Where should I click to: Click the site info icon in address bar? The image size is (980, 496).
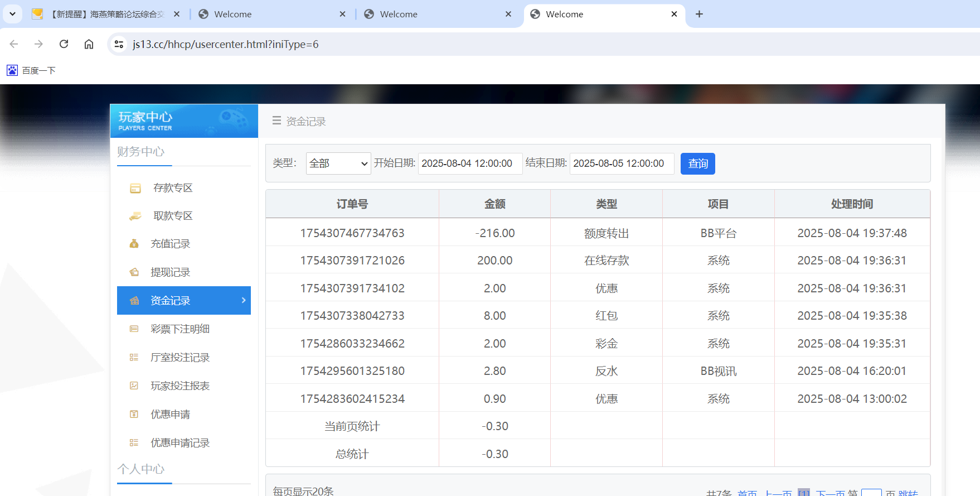click(119, 44)
